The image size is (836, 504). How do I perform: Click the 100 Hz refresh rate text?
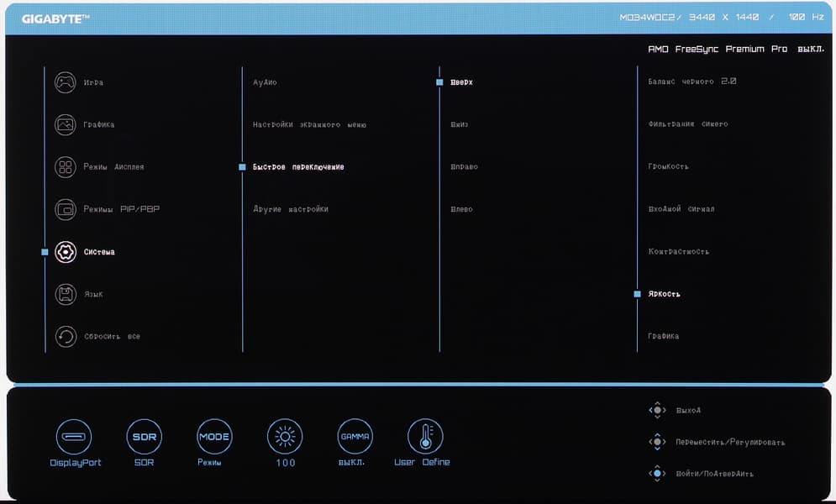[x=806, y=17]
